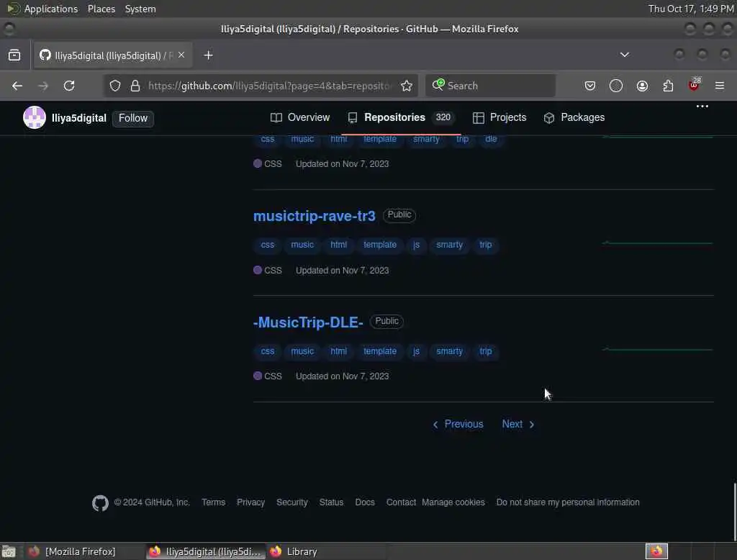Image resolution: width=737 pixels, height=560 pixels.
Task: Open the Terms footer link
Action: tap(213, 502)
